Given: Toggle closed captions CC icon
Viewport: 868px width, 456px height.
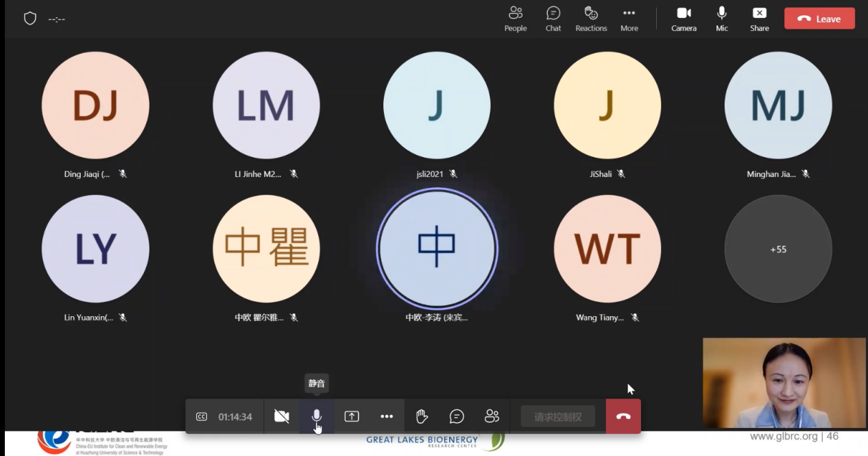Looking at the screenshot, I should (202, 416).
